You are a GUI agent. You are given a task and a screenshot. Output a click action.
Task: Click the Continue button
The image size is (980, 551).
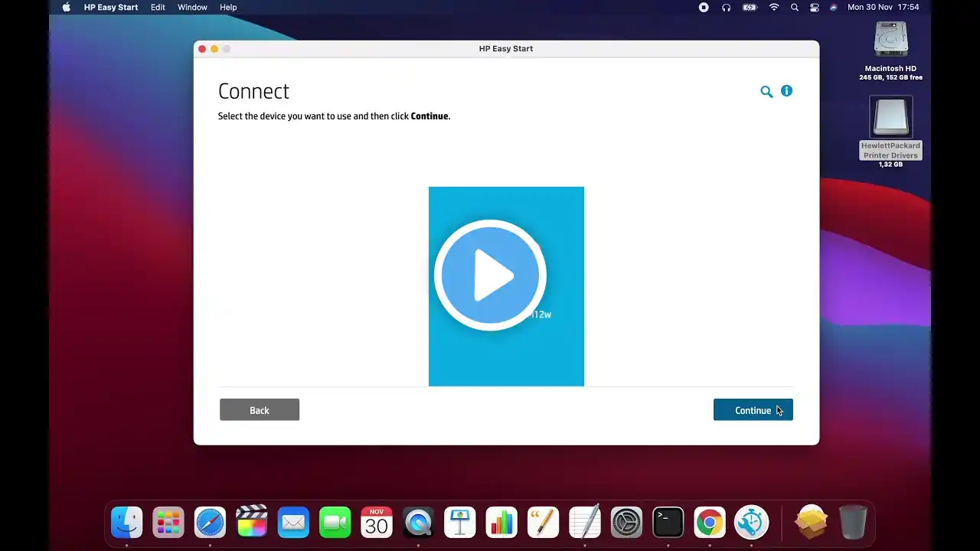click(753, 410)
